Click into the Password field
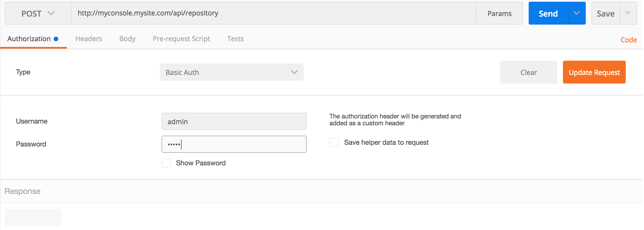644x230 pixels. pos(234,144)
